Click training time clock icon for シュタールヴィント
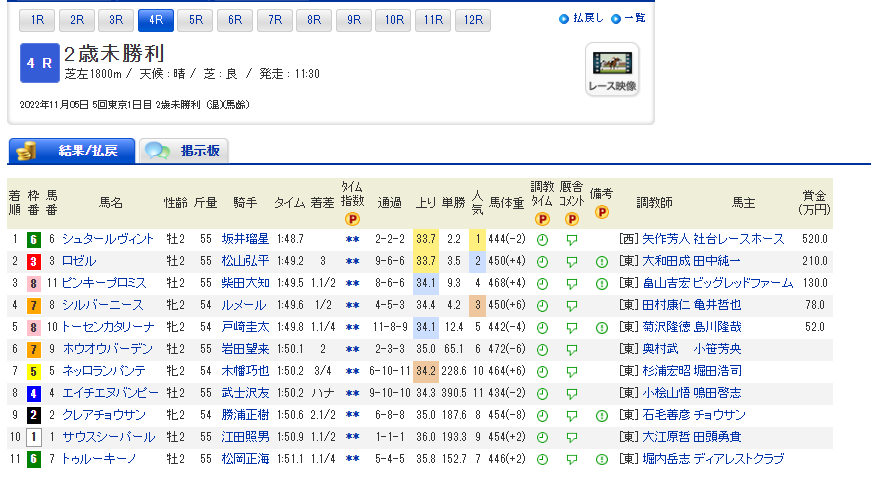The width and height of the screenshot is (893, 478). pos(542,240)
